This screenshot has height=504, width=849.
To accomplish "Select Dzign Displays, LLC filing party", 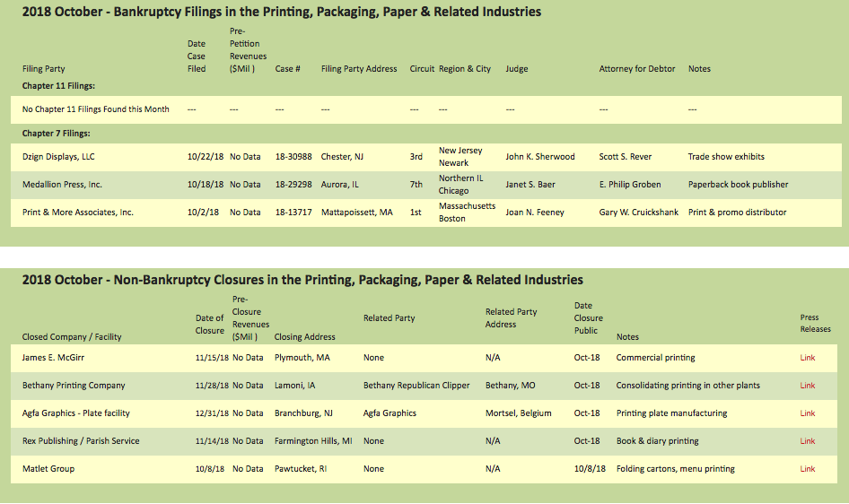I will pos(58,157).
